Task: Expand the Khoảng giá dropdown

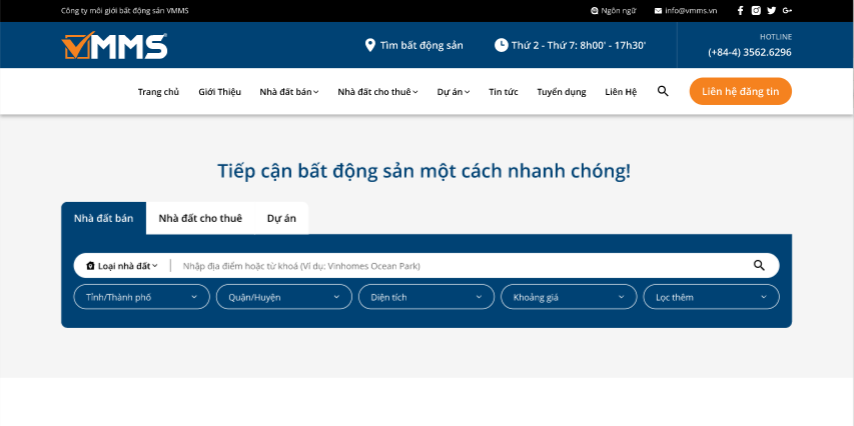Action: (x=568, y=297)
